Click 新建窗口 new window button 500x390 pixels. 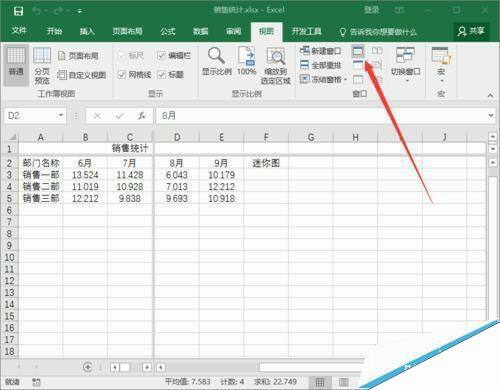click(x=320, y=51)
